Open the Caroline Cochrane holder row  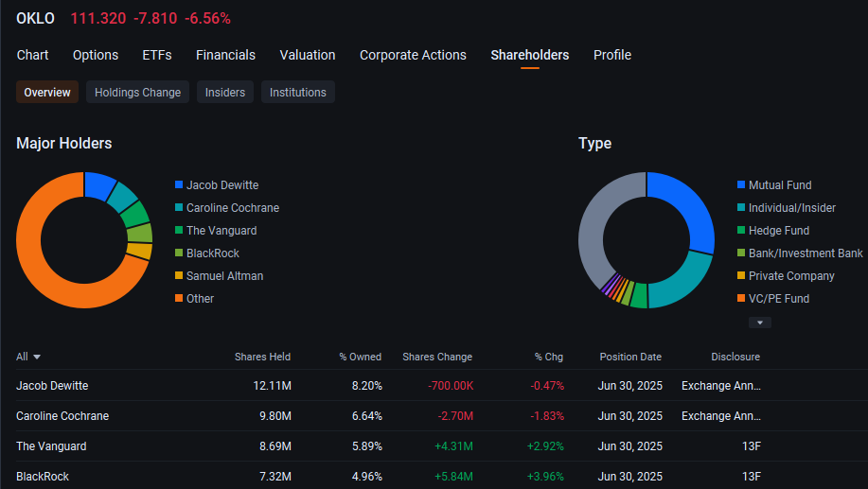tap(62, 416)
